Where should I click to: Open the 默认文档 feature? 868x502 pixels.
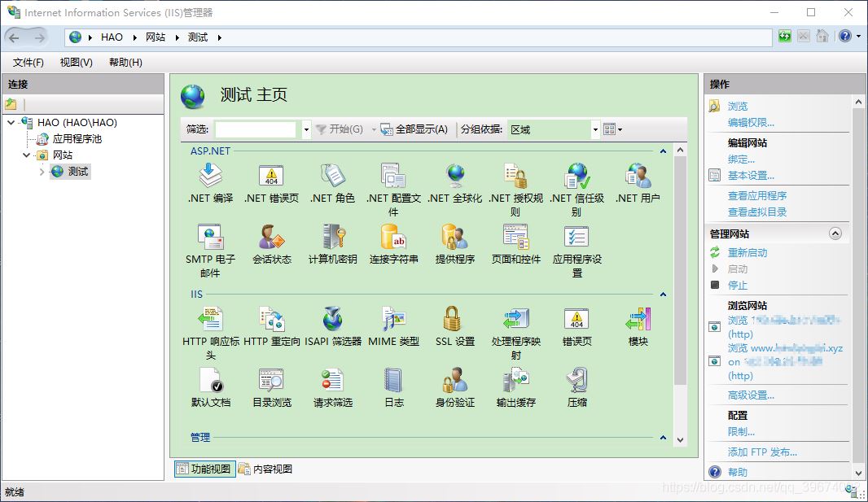click(210, 387)
